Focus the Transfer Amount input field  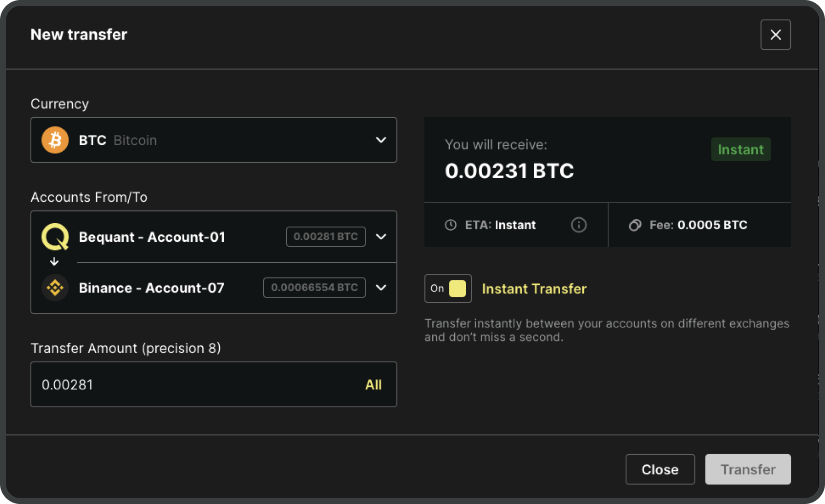(195, 384)
